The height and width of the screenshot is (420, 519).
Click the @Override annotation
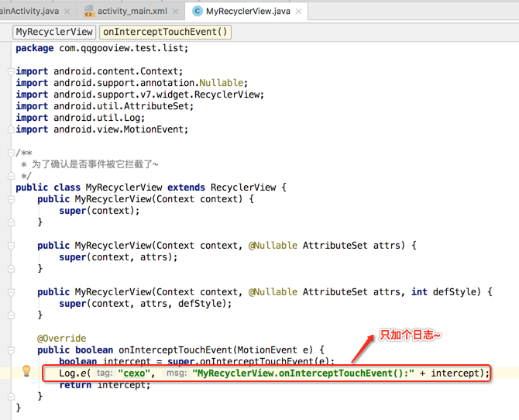[61, 339]
